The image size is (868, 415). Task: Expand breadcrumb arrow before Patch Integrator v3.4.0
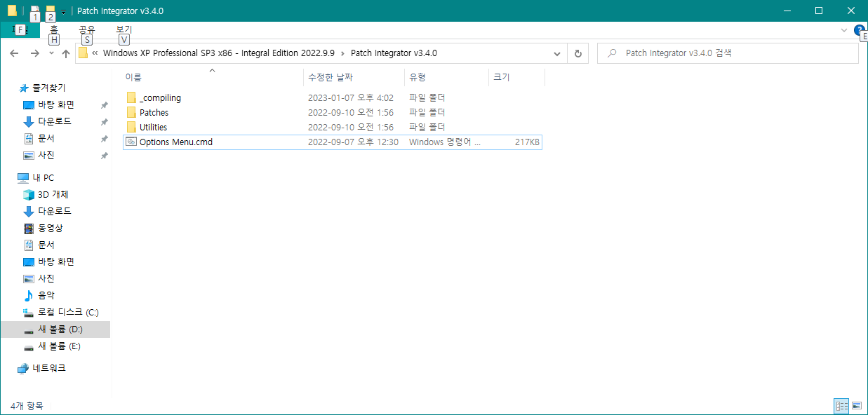coord(343,53)
